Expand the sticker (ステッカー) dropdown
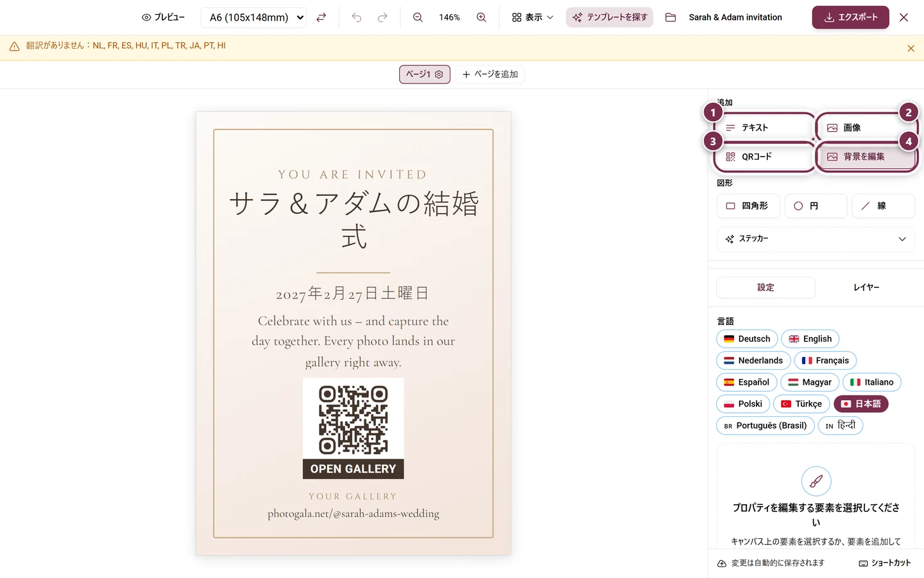This screenshot has width=924, height=578. (x=816, y=239)
